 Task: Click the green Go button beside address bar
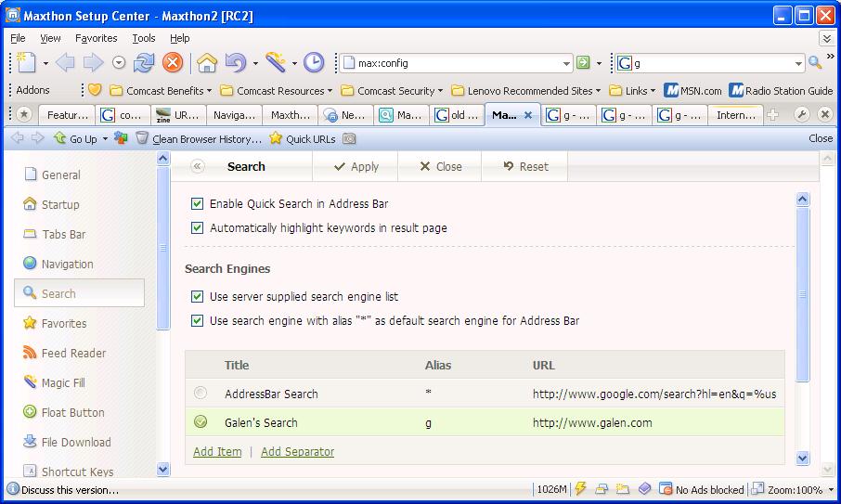[x=583, y=63]
